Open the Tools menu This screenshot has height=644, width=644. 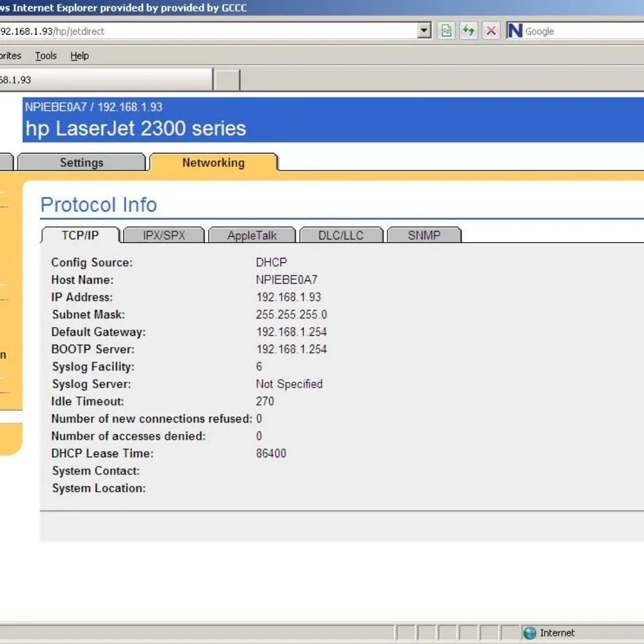[46, 55]
